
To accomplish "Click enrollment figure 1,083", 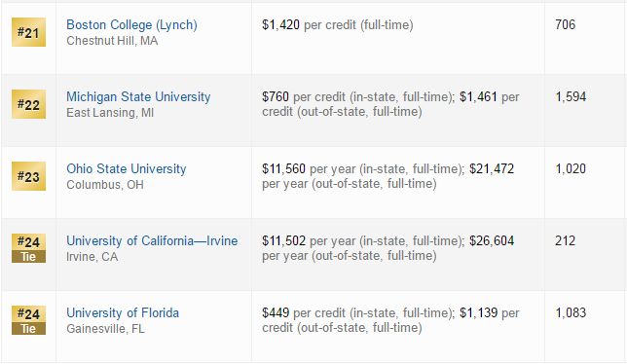I will click(571, 312).
